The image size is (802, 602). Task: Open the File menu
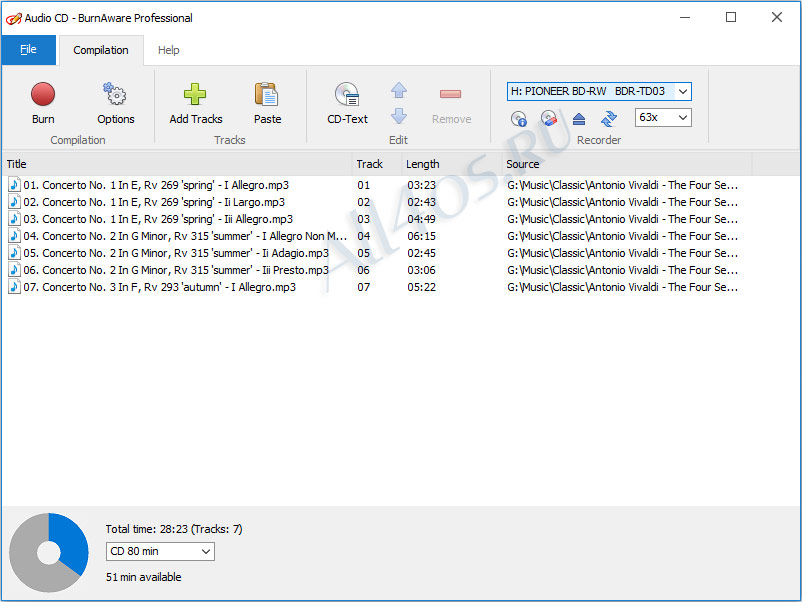click(28, 50)
